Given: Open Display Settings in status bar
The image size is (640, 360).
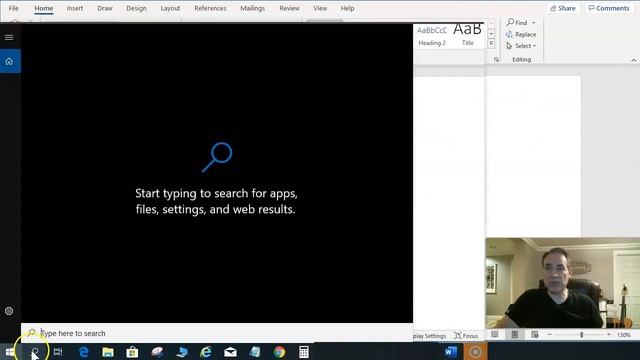Looking at the screenshot, I should tap(429, 336).
